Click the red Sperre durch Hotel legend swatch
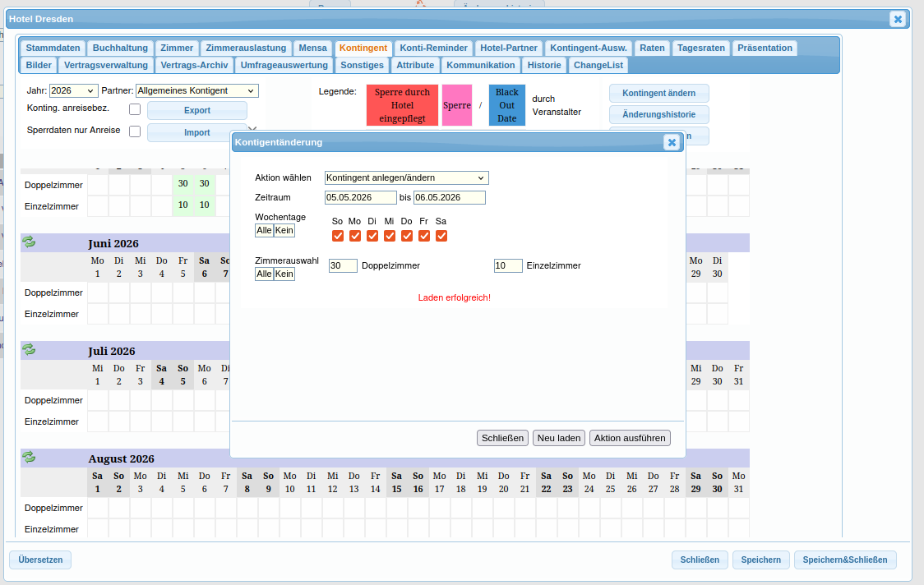The width and height of the screenshot is (924, 585). (402, 105)
